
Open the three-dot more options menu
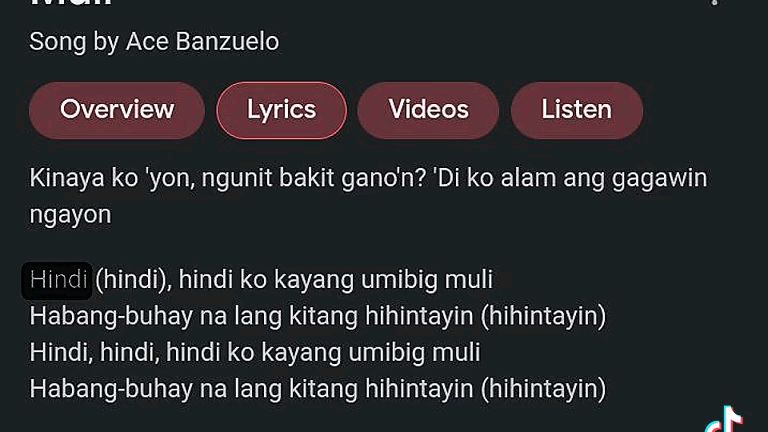coord(715,2)
